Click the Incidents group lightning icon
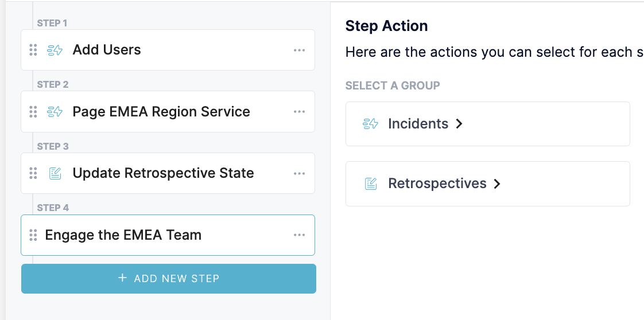Screen dimensions: 644x320 (370, 123)
